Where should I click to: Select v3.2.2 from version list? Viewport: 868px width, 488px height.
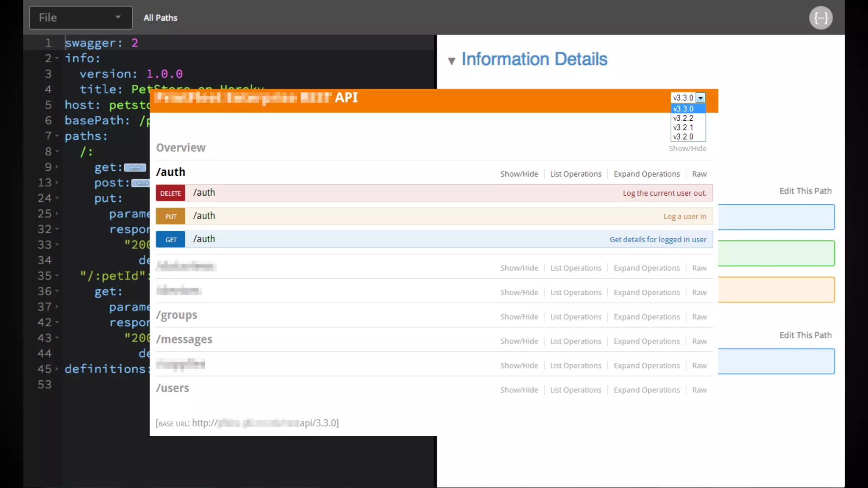[x=683, y=118]
